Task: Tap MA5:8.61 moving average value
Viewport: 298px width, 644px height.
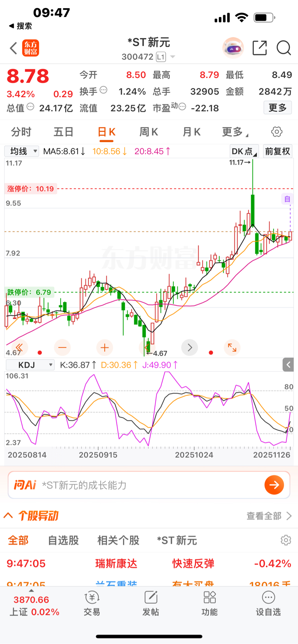Action: pyautogui.click(x=64, y=151)
